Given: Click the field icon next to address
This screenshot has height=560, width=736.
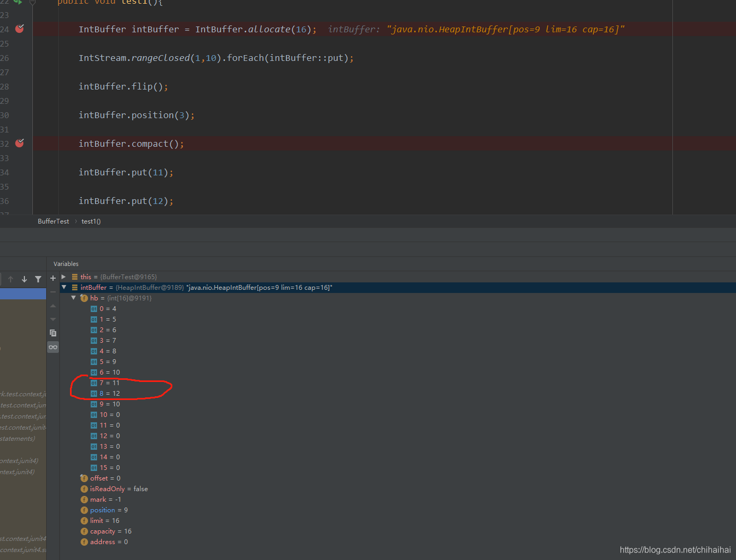Looking at the screenshot, I should coord(84,542).
